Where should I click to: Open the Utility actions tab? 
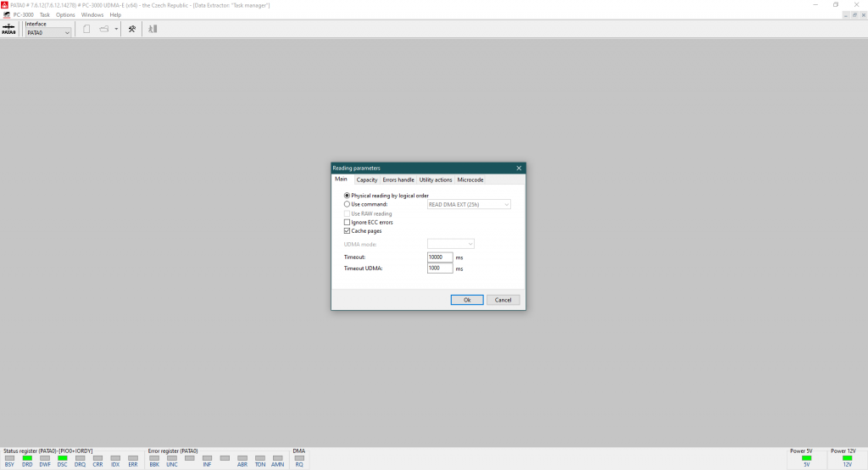click(436, 180)
